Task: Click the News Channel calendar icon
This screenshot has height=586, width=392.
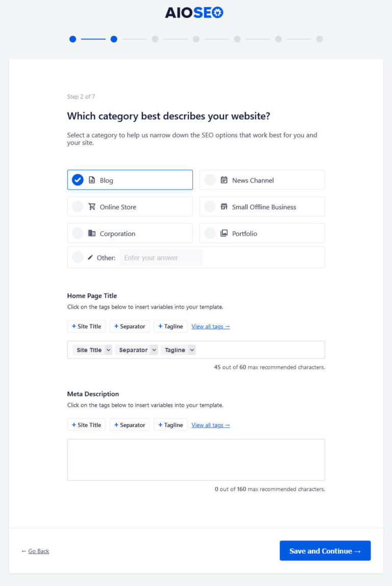Action: point(223,179)
